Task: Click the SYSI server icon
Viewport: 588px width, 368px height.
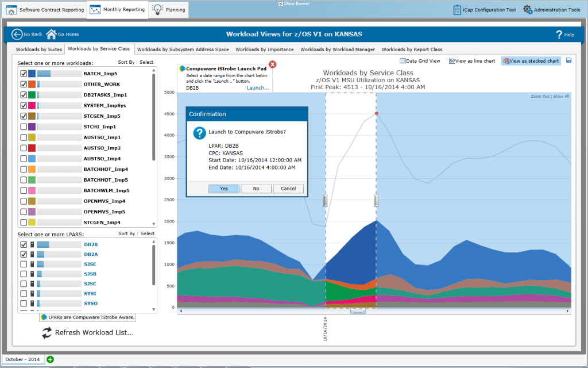Action: point(32,293)
